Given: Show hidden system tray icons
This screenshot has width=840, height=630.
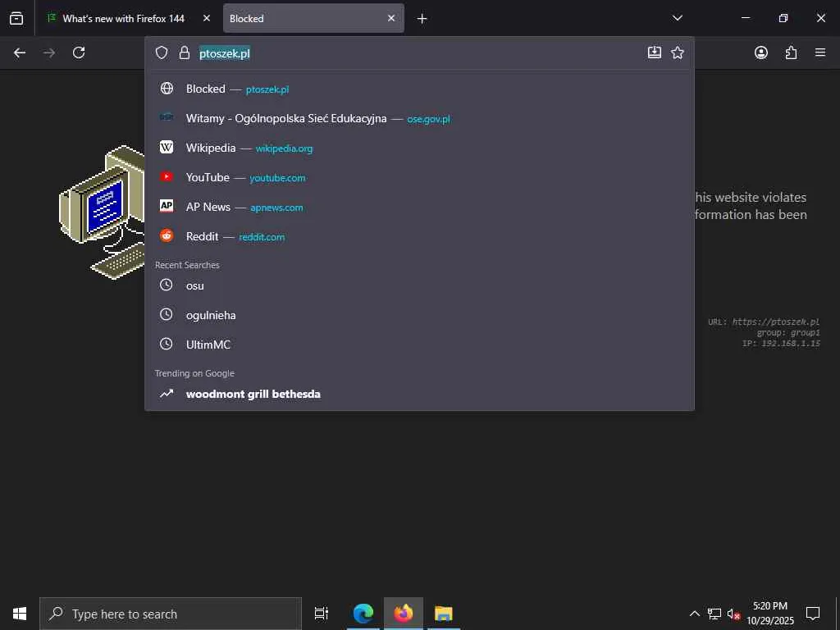Looking at the screenshot, I should coord(694,614).
